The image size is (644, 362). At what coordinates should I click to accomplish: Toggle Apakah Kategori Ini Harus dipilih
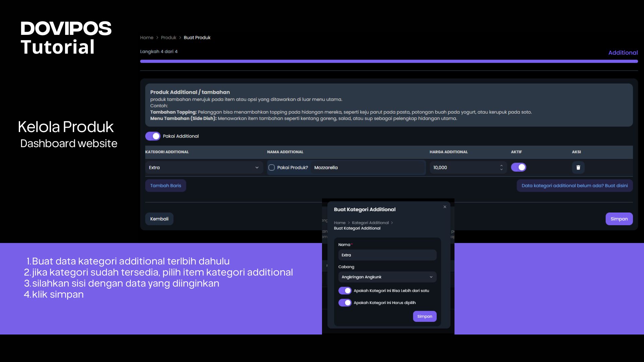click(x=345, y=303)
